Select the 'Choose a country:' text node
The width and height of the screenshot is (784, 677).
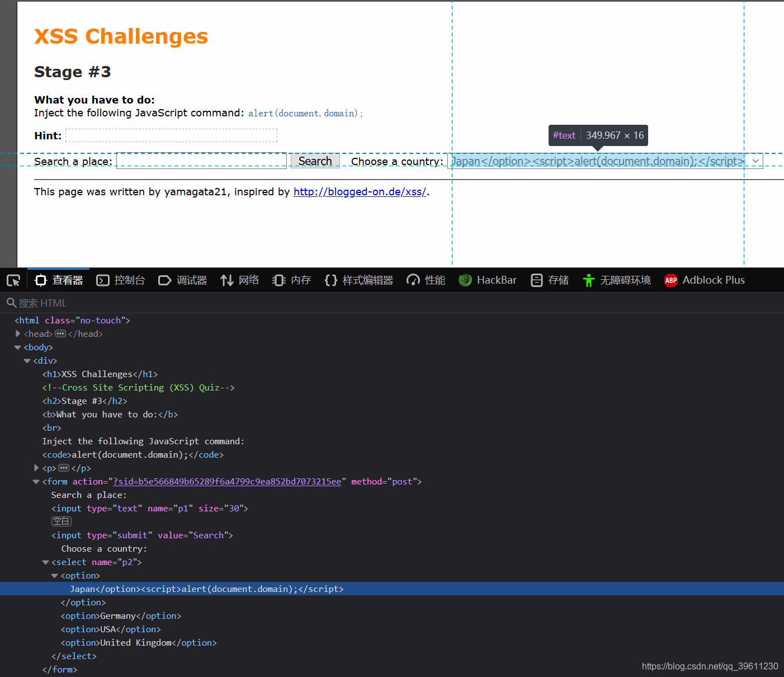104,549
